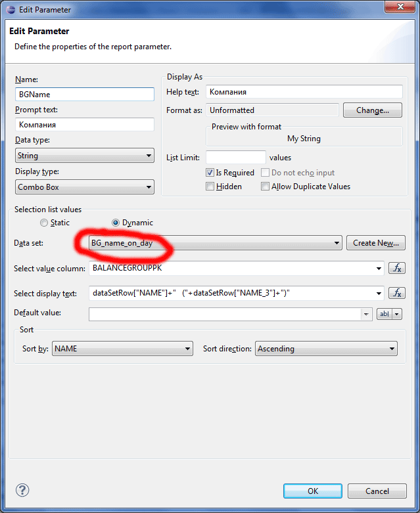Screen dimensions: 420x513
Task: Open the Display type Combo Box dropdown
Action: 85,187
